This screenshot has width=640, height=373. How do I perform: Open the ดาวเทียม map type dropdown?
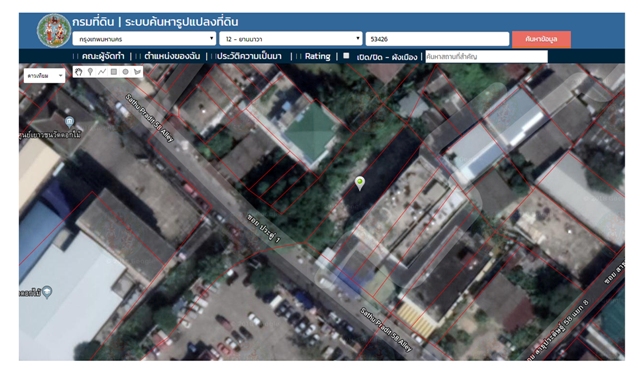click(x=44, y=76)
